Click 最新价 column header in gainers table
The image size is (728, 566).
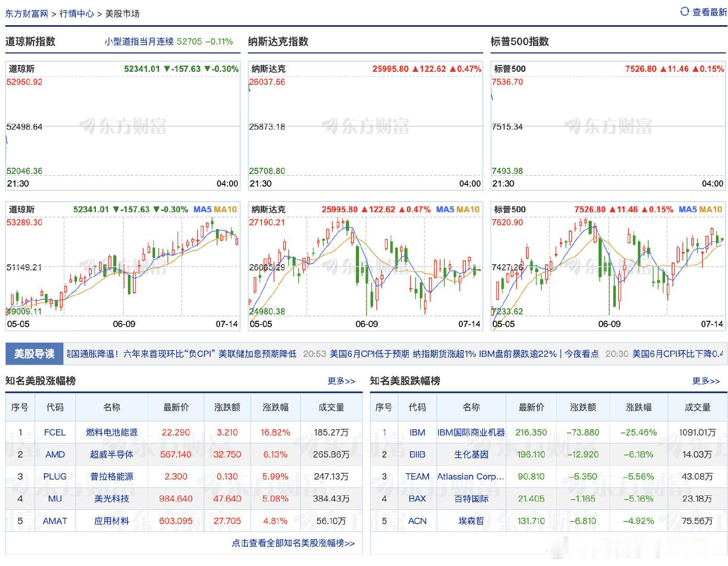click(x=176, y=407)
